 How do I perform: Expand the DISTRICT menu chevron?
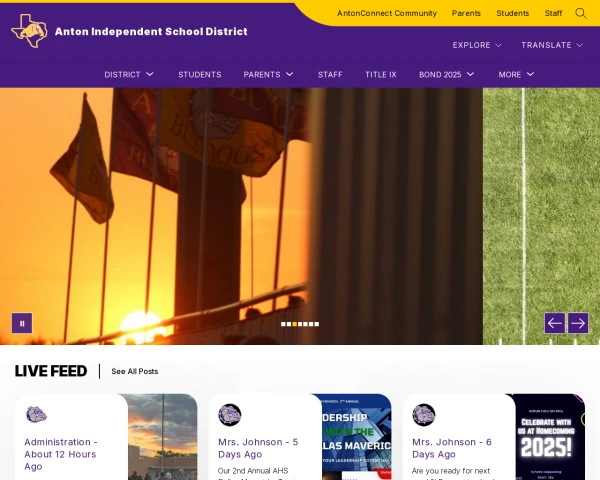coord(150,74)
